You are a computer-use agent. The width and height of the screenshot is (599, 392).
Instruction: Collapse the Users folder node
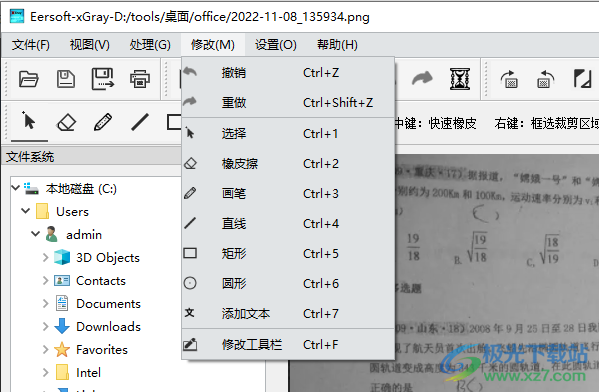(x=26, y=211)
